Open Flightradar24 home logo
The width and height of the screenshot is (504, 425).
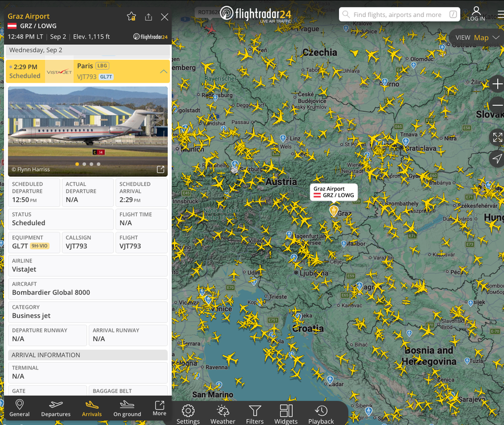click(x=256, y=14)
